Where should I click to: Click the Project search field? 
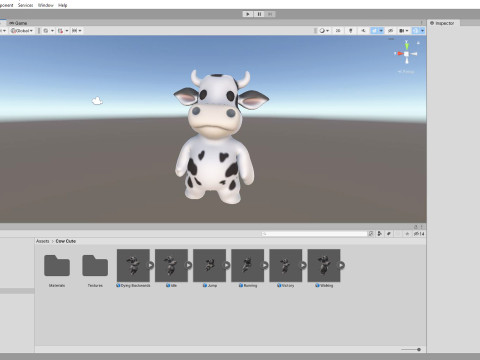tap(314, 234)
